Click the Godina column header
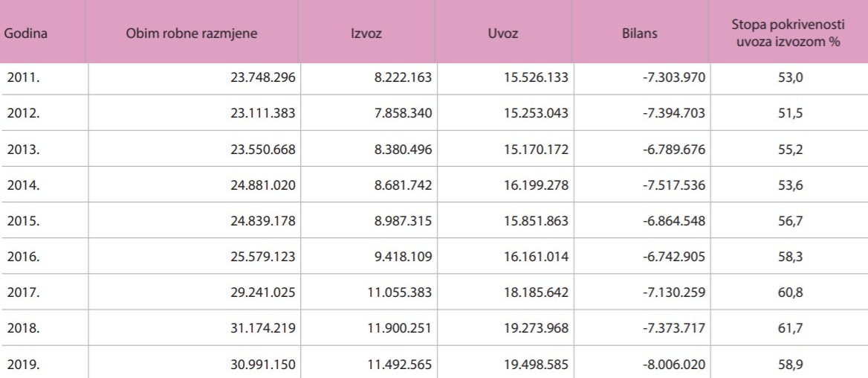868x378 pixels. (25, 33)
